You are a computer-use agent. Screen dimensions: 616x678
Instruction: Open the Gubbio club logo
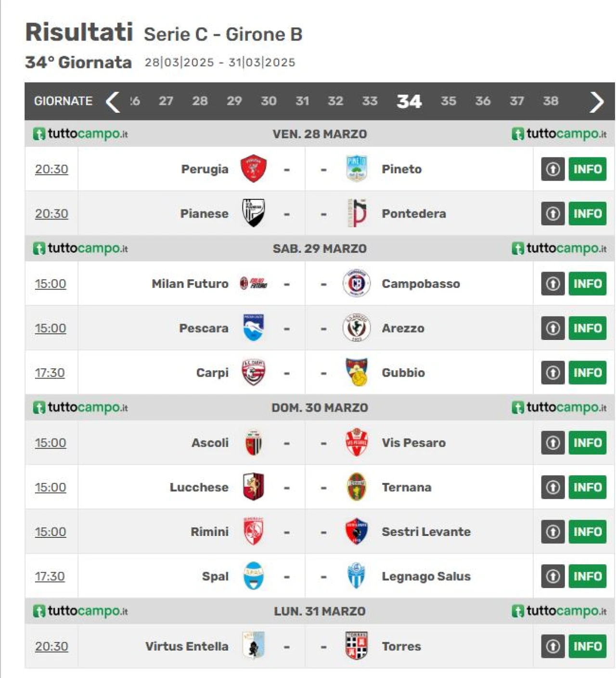coord(357,372)
